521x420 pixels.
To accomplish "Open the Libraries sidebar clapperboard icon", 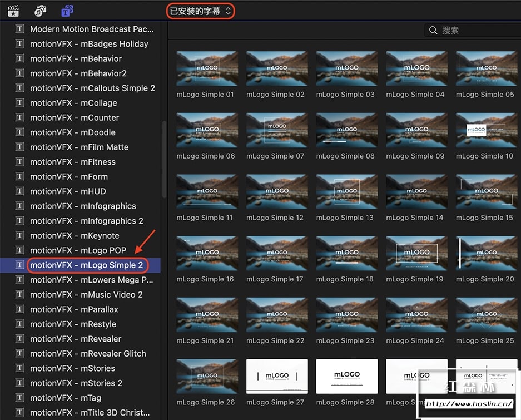I will 13,11.
